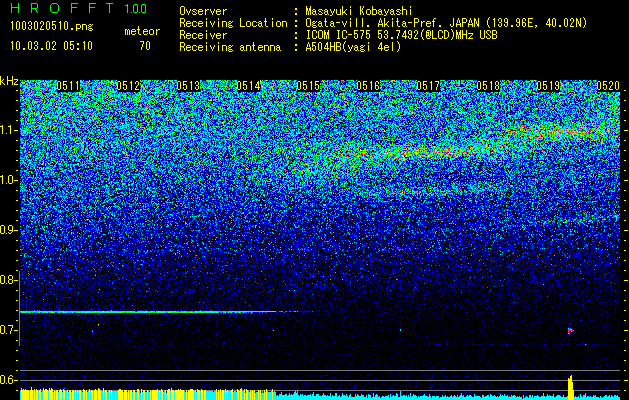Click the observer name Masayuki Kobayashi
The width and height of the screenshot is (629, 400).
tap(359, 12)
